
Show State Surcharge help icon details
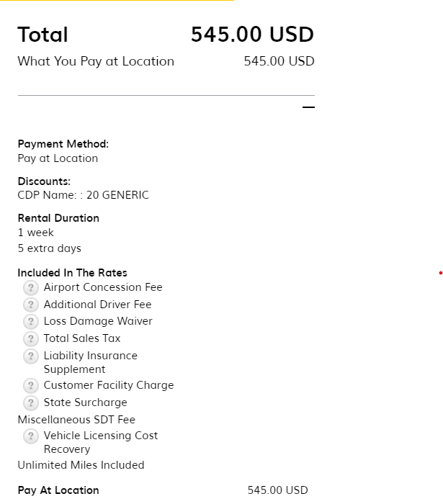pyautogui.click(x=30, y=402)
